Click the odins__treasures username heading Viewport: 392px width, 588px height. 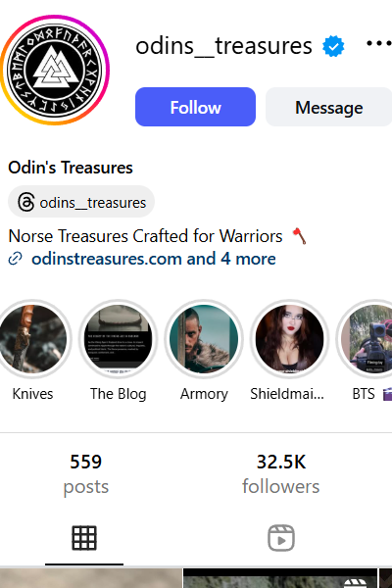[223, 46]
